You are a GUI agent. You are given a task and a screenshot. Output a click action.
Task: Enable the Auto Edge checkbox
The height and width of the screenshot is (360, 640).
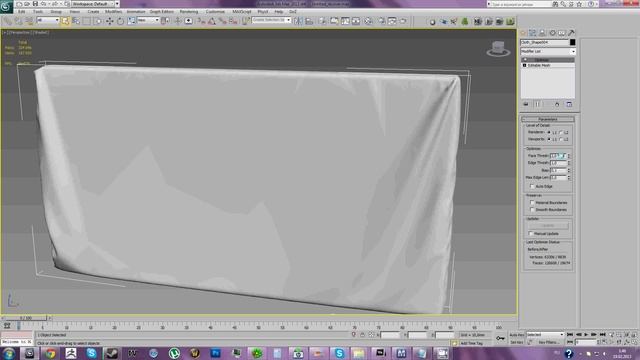[x=532, y=186]
